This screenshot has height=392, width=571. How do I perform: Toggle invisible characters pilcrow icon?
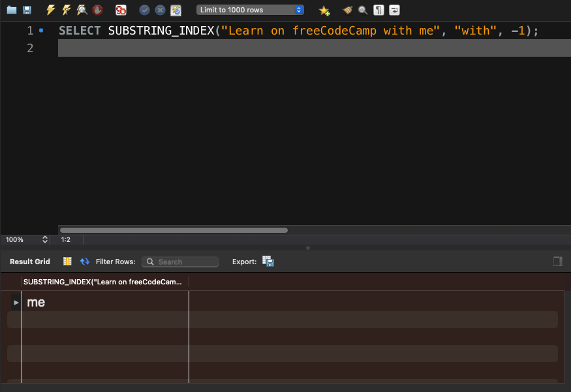(x=378, y=10)
